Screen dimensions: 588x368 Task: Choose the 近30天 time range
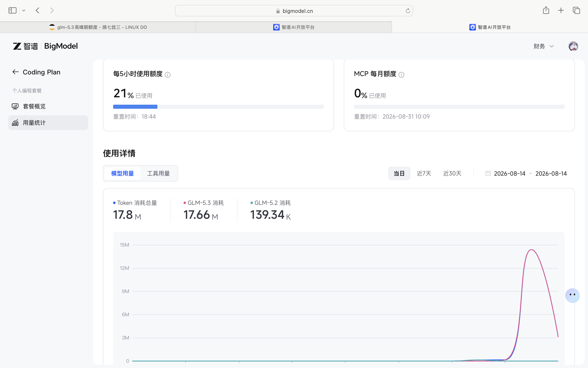pyautogui.click(x=452, y=173)
